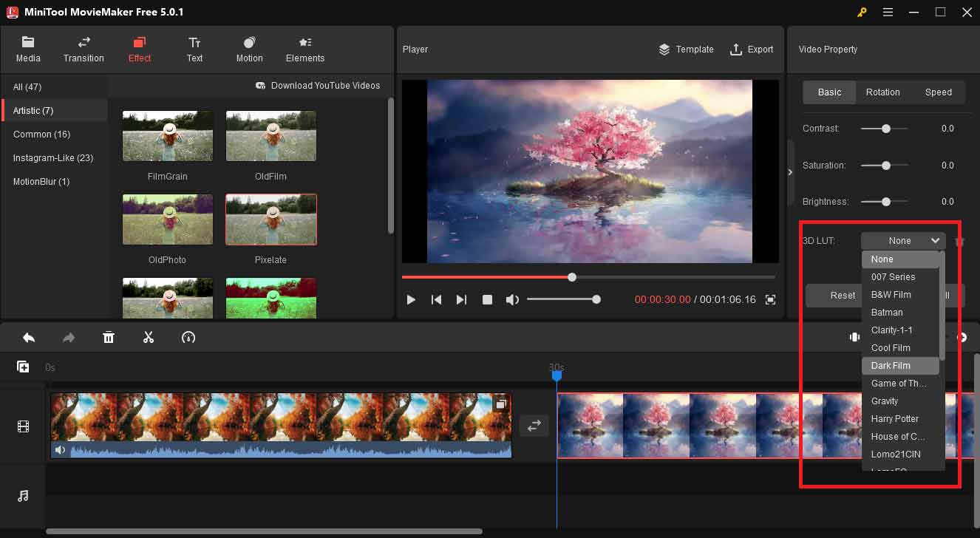Switch to the Rotation property tab
Viewport: 980px width, 538px height.
click(x=882, y=92)
